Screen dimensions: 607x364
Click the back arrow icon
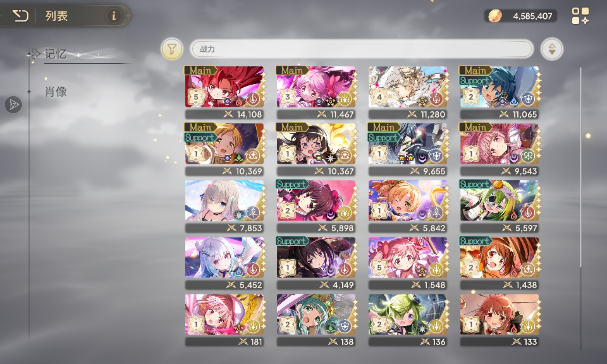20,16
